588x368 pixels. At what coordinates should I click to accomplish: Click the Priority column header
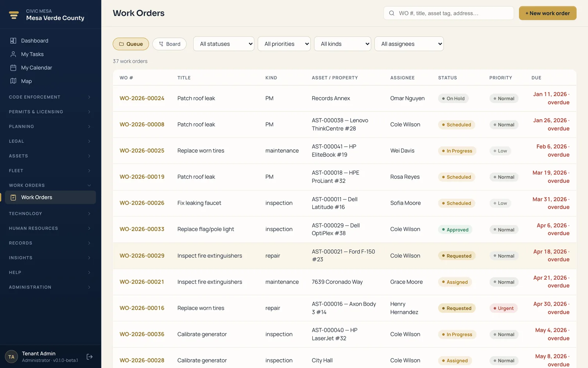point(501,78)
